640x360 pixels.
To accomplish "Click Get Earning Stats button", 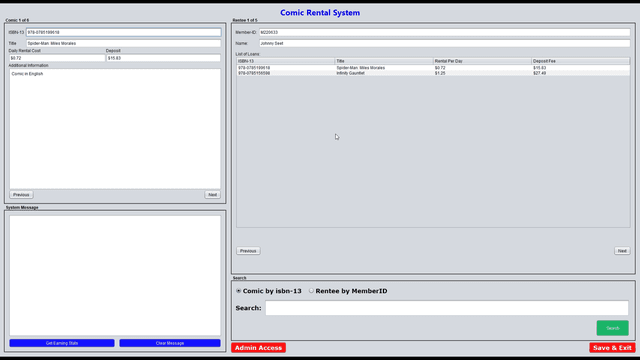I will pyautogui.click(x=62, y=343).
